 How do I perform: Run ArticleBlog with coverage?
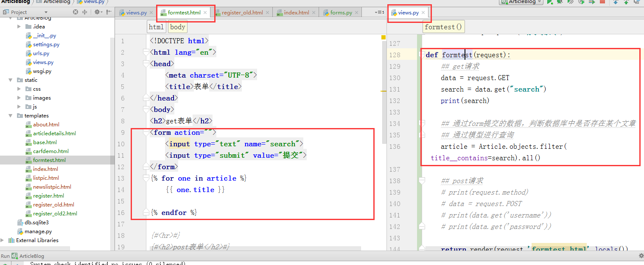point(570,3)
